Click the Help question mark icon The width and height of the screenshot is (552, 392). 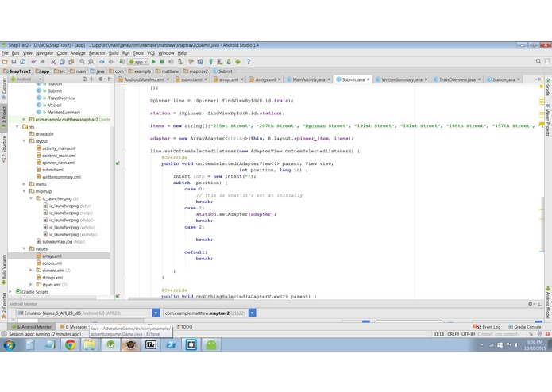pos(249,62)
